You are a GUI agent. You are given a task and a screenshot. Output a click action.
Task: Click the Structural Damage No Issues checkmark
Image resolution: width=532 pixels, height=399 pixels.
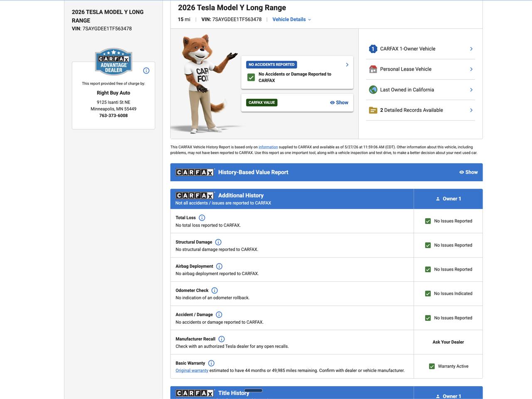[428, 245]
